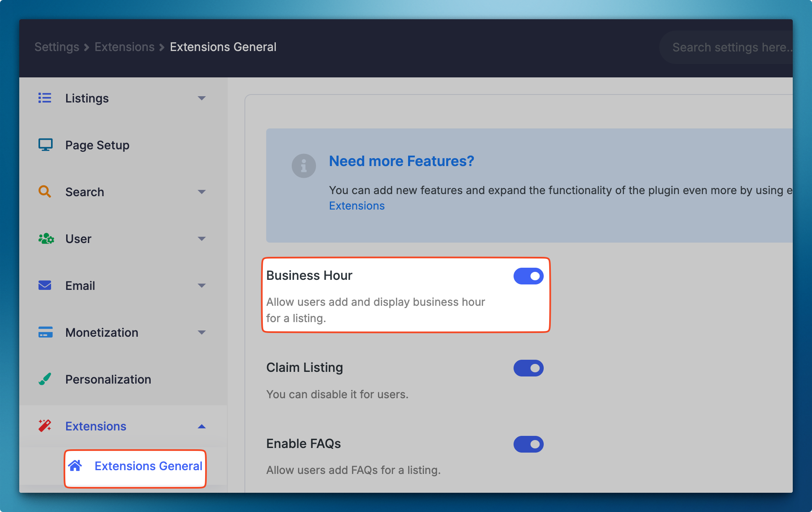Click the green User group icon

(46, 238)
